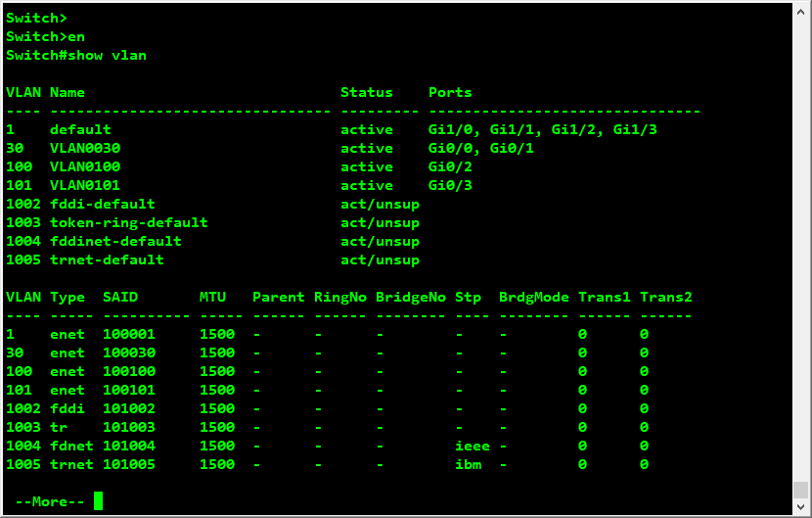Image resolution: width=812 pixels, height=518 pixels.
Task: Click SAID value '101003'
Action: point(129,428)
